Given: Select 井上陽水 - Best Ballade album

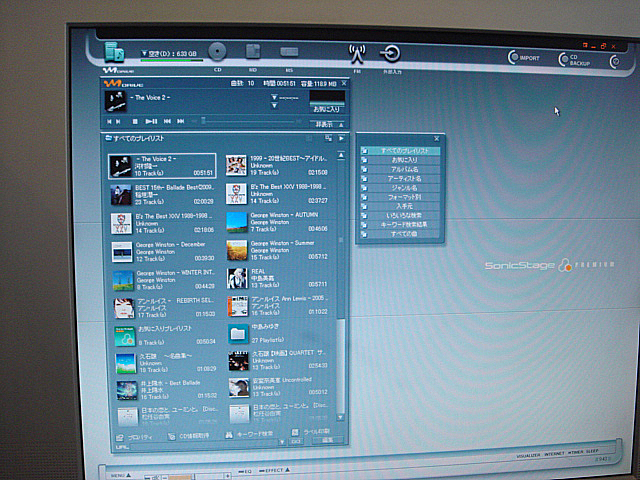Looking at the screenshot, I should 167,390.
